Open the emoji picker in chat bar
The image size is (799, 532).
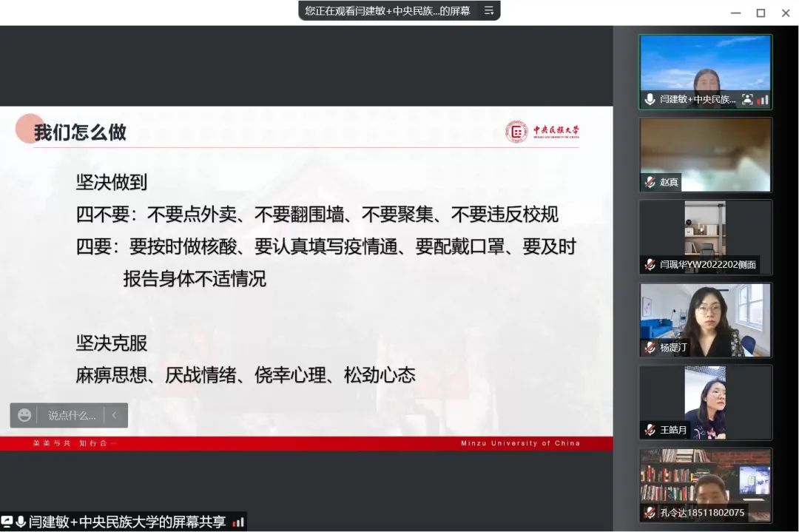24,415
